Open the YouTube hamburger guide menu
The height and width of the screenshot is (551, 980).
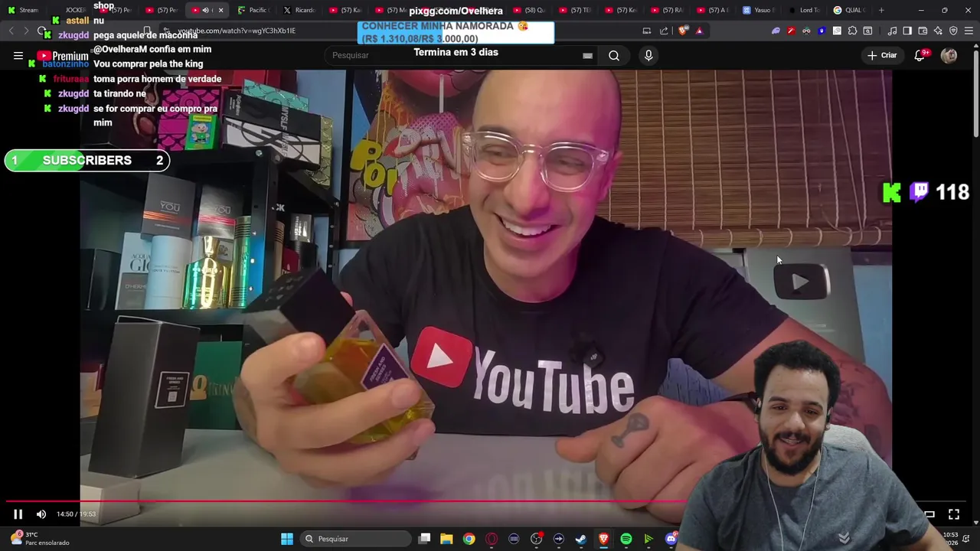click(18, 55)
